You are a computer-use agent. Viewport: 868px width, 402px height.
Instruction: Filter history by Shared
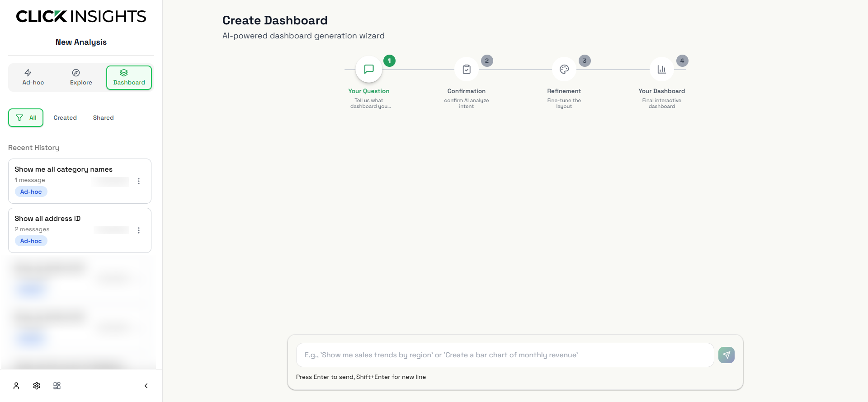pos(104,118)
